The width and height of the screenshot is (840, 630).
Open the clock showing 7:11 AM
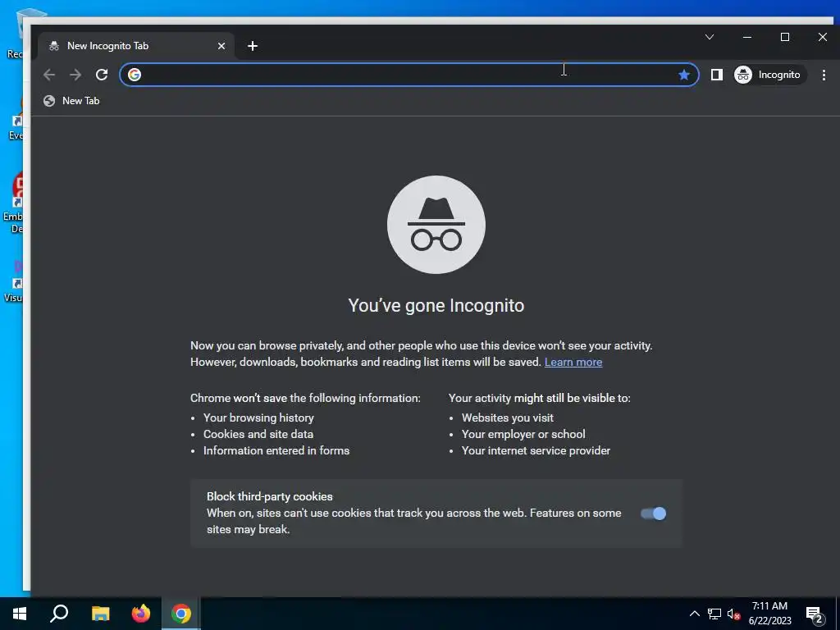point(769,614)
